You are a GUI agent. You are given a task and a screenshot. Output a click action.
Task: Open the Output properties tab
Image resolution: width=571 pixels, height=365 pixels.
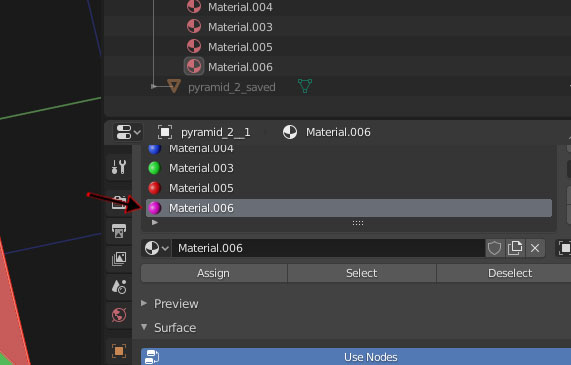(119, 231)
